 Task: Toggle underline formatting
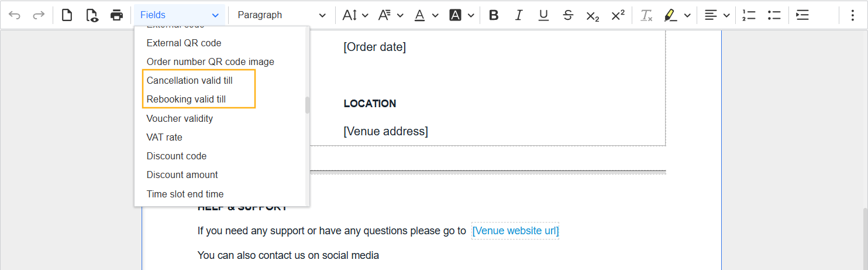543,15
